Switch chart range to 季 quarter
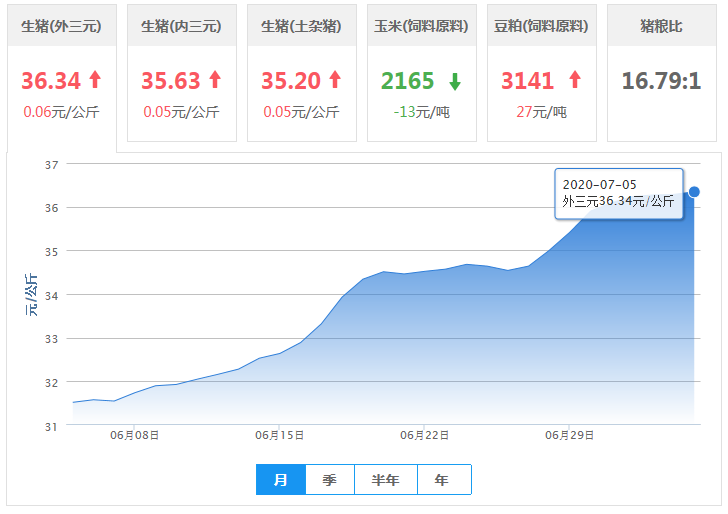This screenshot has width=728, height=514. point(329,480)
